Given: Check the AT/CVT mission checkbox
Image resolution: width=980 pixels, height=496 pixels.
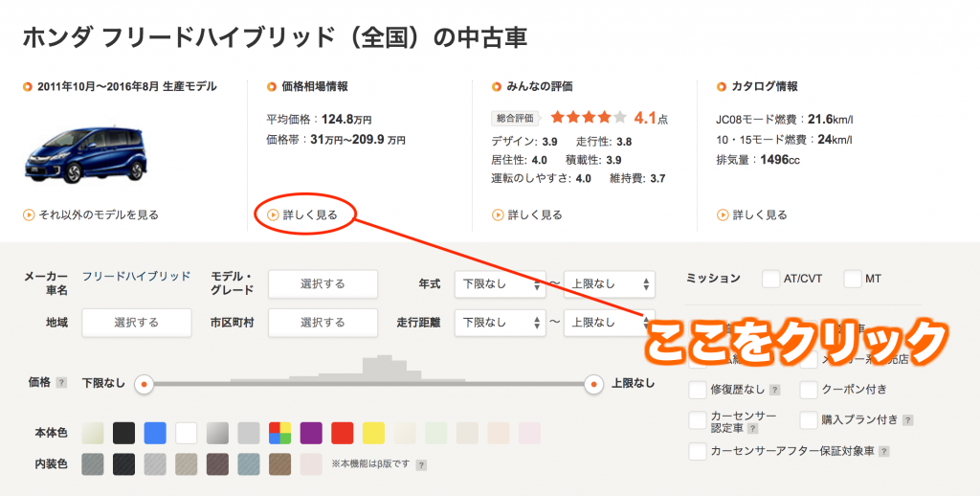Looking at the screenshot, I should [x=770, y=279].
